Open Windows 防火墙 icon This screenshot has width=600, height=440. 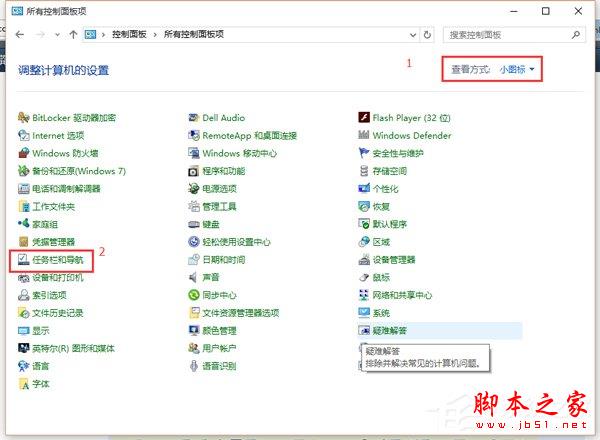[23, 153]
